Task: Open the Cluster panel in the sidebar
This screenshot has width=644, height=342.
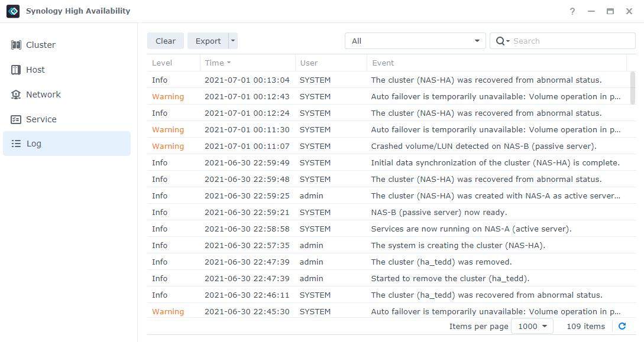Action: (x=40, y=44)
